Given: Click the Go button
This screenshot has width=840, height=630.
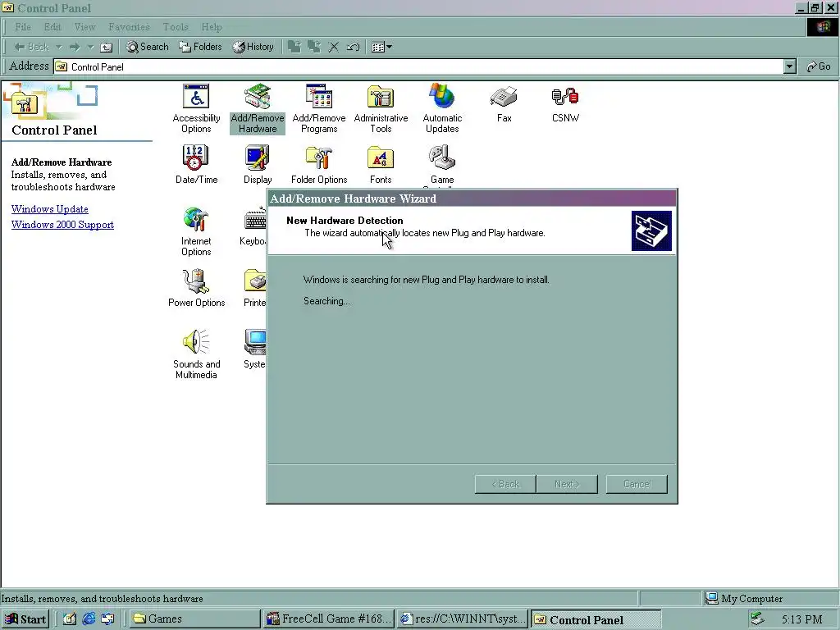Looking at the screenshot, I should [819, 66].
